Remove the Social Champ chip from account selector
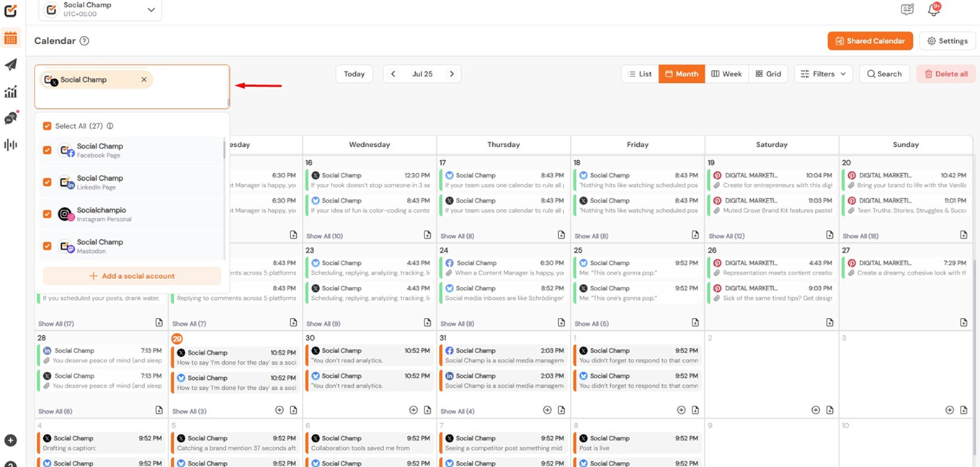This screenshot has width=980, height=467. point(144,80)
